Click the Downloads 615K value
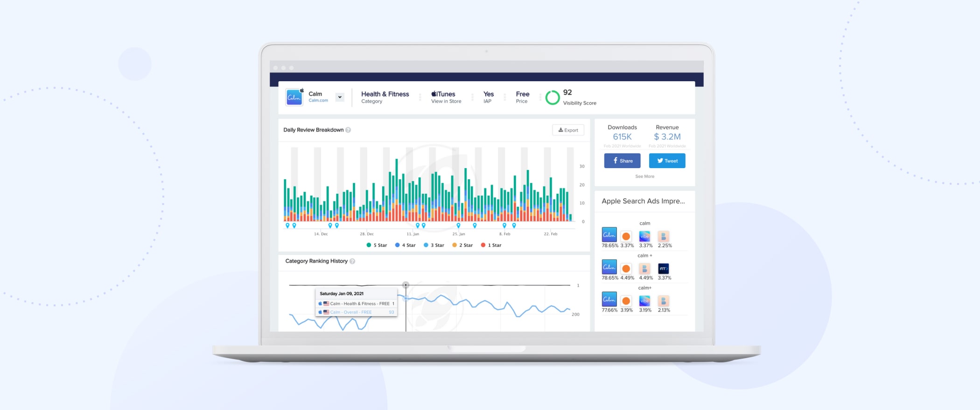This screenshot has width=980, height=410. [622, 137]
